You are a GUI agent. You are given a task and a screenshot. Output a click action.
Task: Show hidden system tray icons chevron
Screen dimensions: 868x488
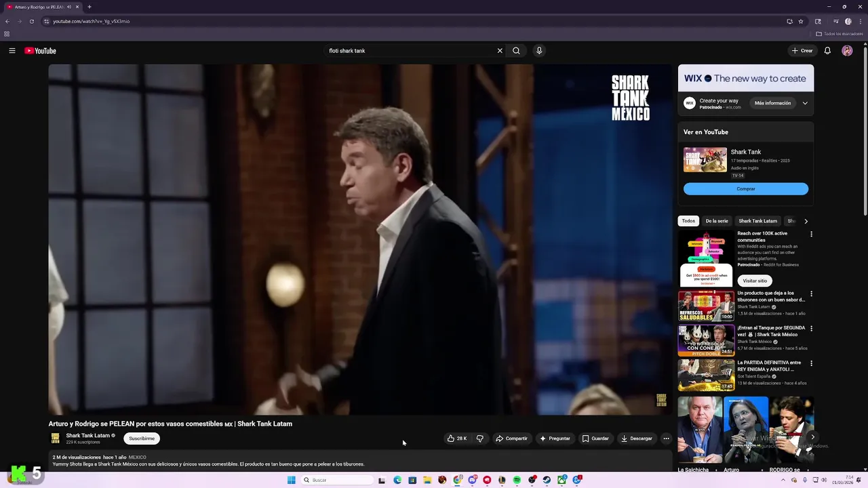pyautogui.click(x=784, y=480)
